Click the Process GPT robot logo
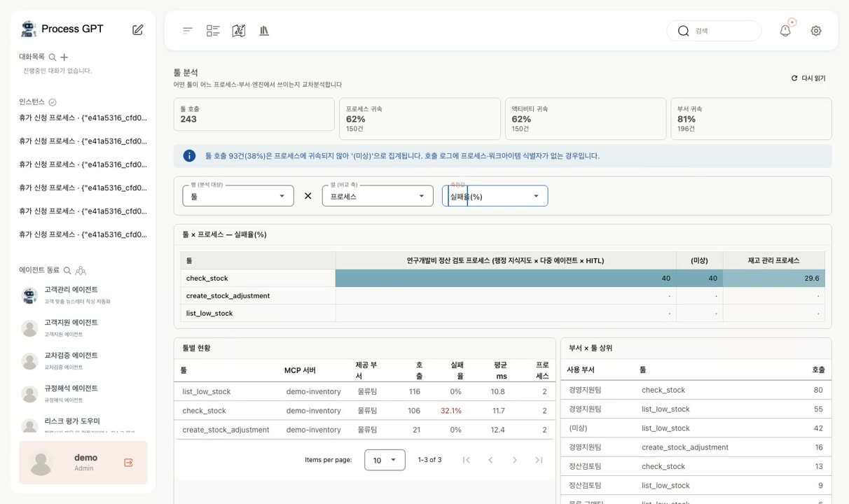849x504 pixels. (x=29, y=29)
